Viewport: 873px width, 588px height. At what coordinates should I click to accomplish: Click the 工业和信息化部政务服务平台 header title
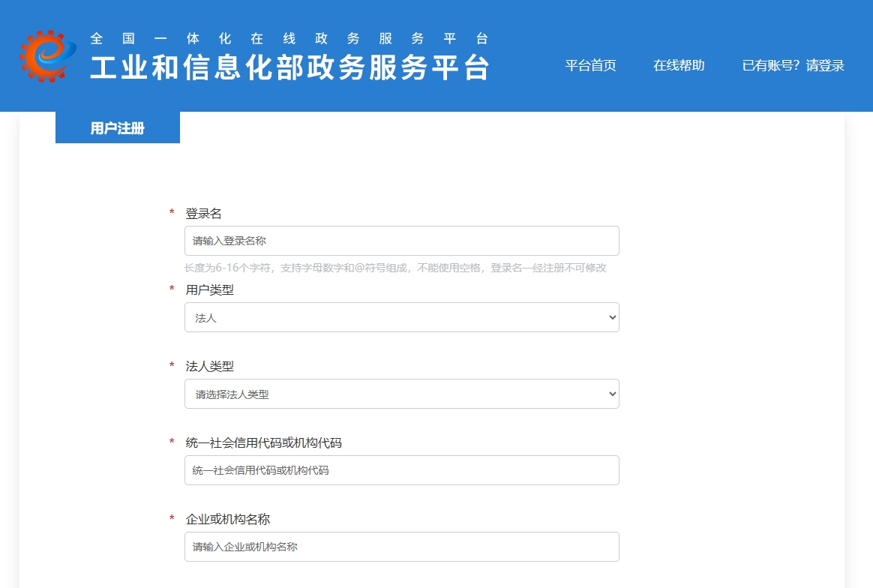click(289, 67)
